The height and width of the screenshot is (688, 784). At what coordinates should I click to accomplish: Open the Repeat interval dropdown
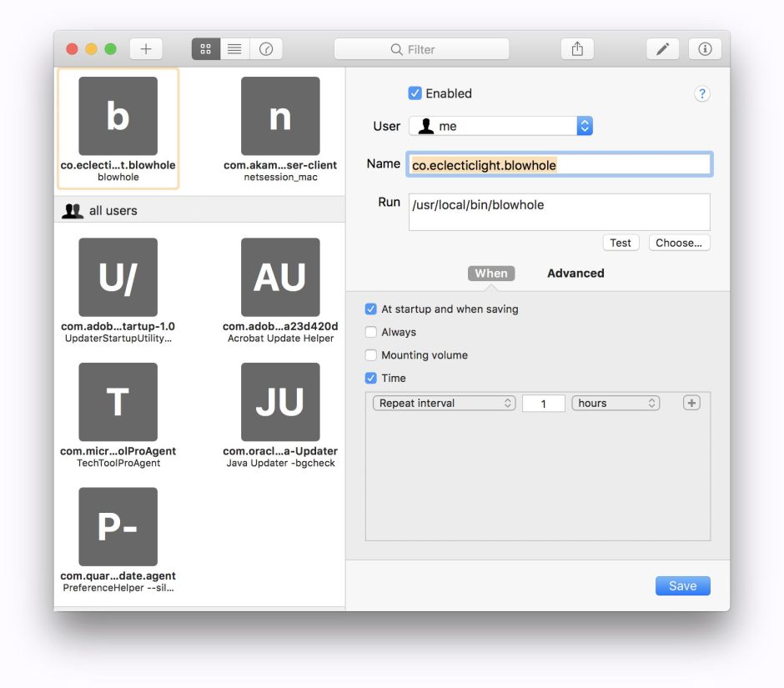445,404
